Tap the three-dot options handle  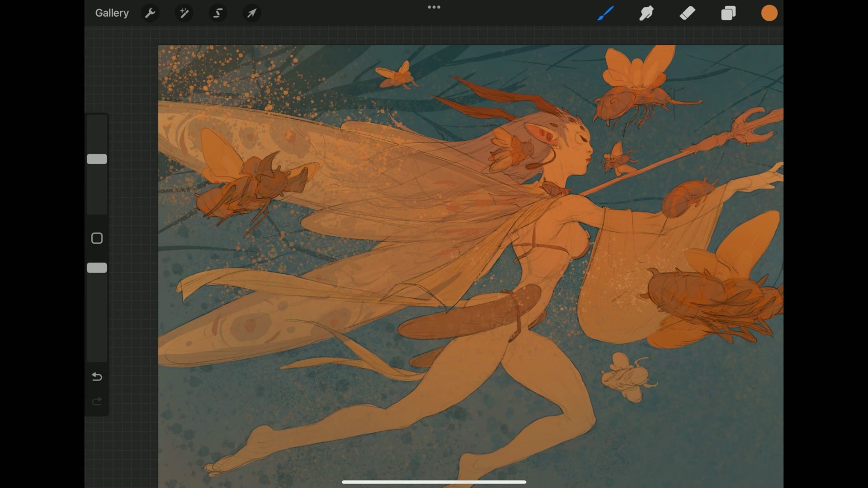(x=434, y=7)
